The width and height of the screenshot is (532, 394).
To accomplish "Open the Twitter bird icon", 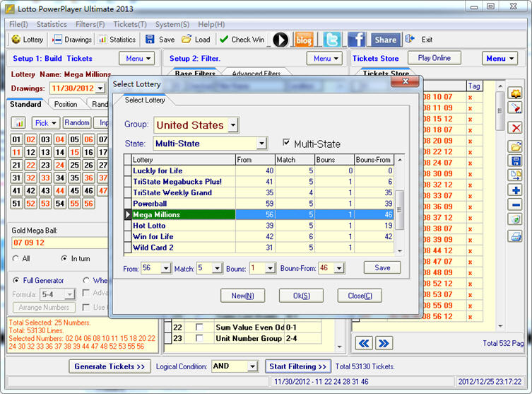I will [332, 40].
